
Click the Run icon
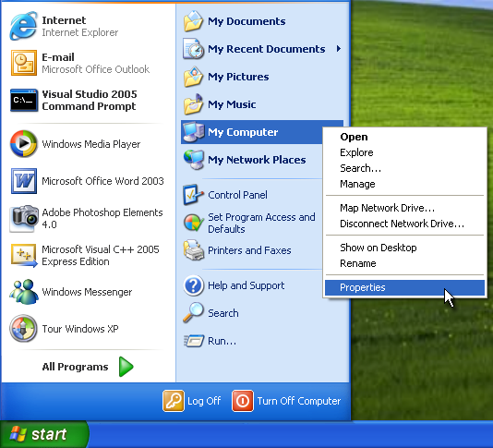pyautogui.click(x=194, y=341)
